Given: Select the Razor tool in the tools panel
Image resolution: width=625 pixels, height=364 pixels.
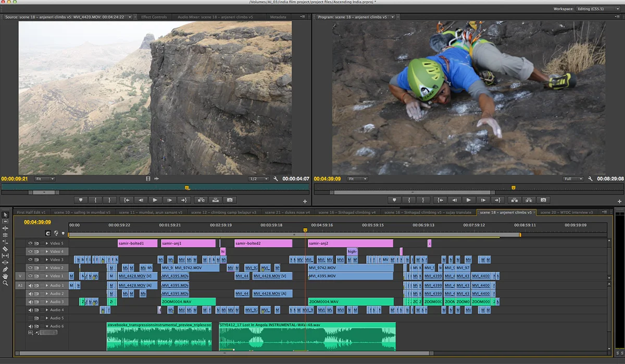Looking at the screenshot, I should 5,249.
